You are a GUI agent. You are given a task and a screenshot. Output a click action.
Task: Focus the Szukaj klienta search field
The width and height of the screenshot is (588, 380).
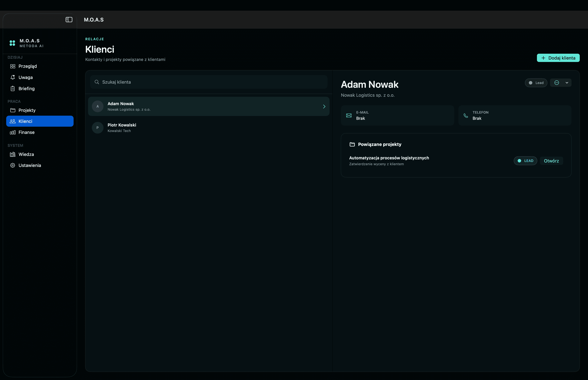pyautogui.click(x=209, y=82)
